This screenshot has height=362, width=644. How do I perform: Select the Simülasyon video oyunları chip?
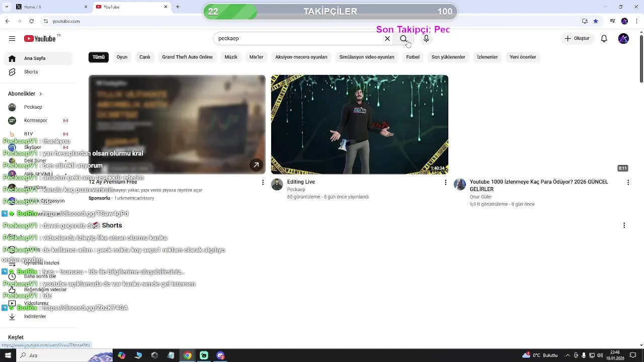[x=367, y=57]
